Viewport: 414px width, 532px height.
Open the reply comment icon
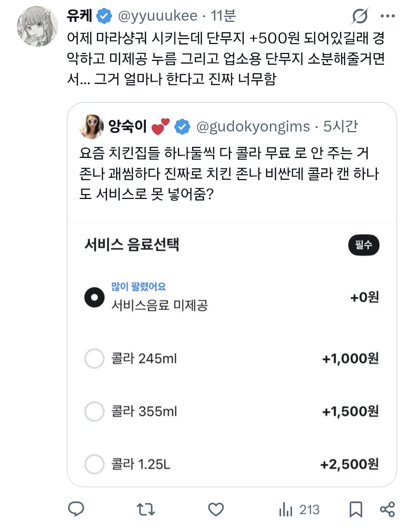[x=76, y=509]
